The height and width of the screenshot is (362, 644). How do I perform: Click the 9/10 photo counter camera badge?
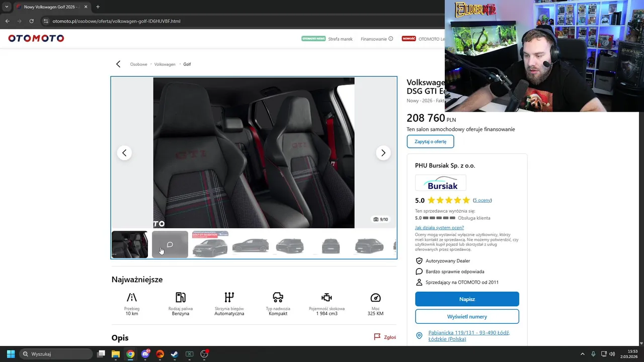pos(381,219)
